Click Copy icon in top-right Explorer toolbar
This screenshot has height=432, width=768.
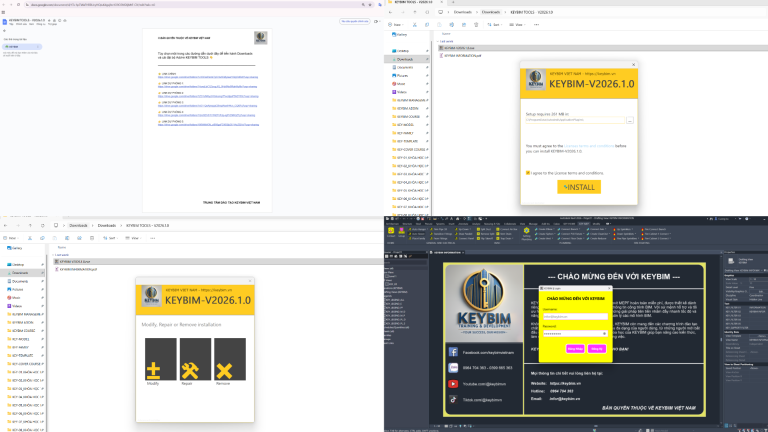point(427,24)
